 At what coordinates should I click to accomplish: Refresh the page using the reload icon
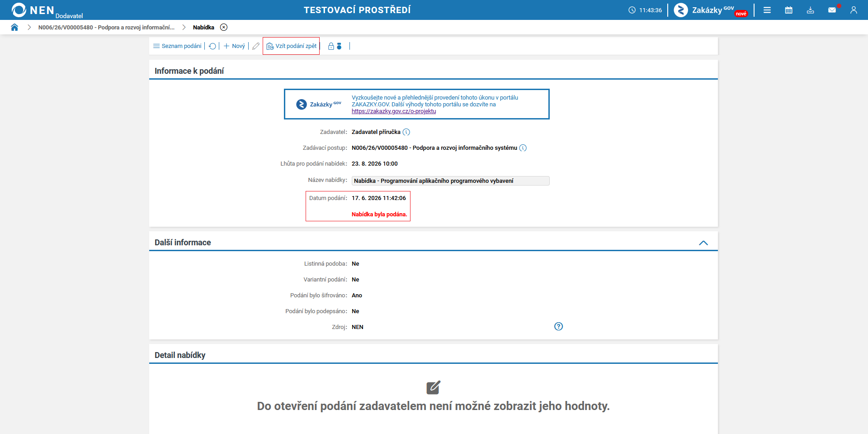coord(212,46)
